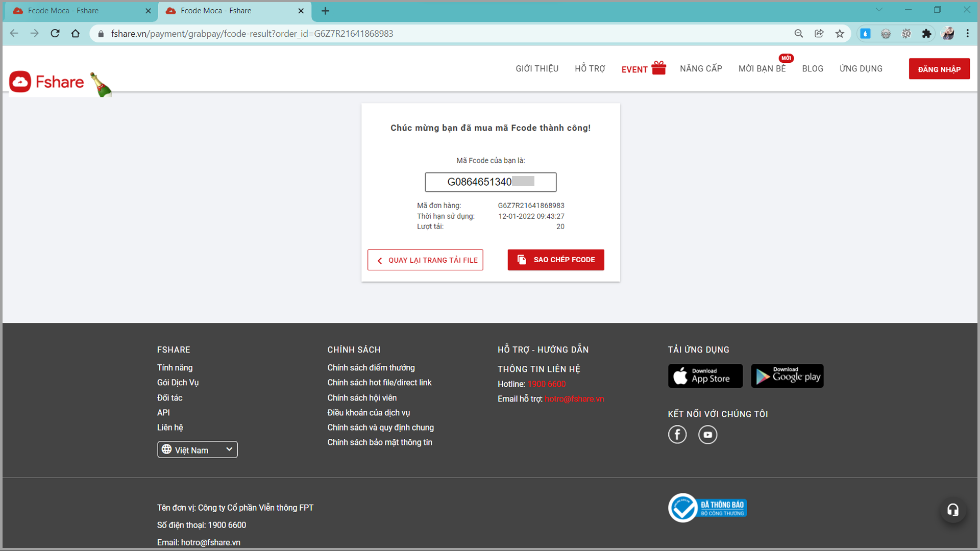Screen dimensions: 980x551
Task: Open Chính sách và quy định chung link
Action: pos(381,428)
